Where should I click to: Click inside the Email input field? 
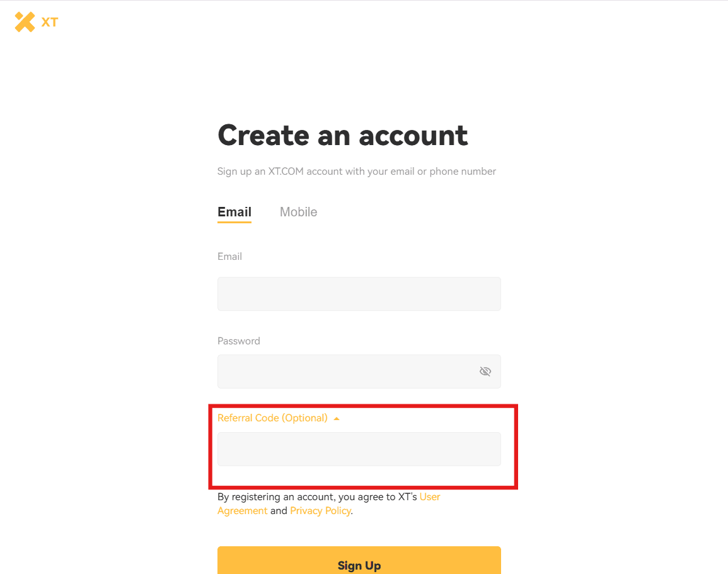pos(359,294)
